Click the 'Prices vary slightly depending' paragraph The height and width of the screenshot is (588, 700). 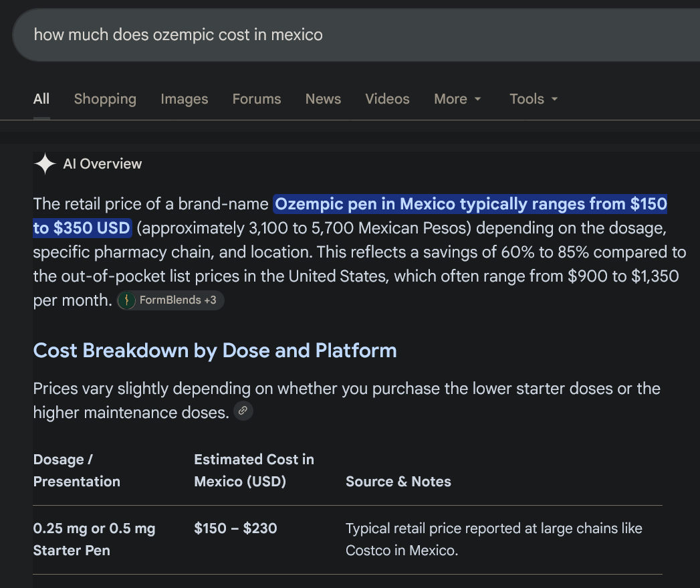(346, 400)
